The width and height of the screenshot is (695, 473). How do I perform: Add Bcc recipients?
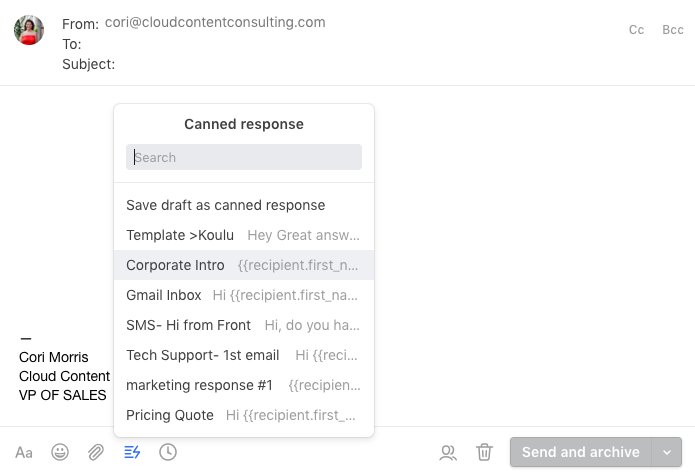pos(672,30)
